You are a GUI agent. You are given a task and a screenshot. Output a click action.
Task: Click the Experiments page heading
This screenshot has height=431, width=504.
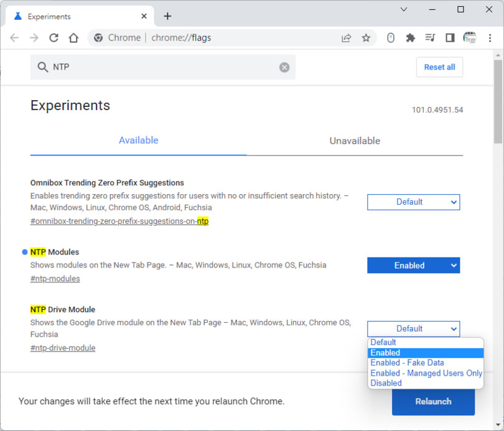(70, 105)
